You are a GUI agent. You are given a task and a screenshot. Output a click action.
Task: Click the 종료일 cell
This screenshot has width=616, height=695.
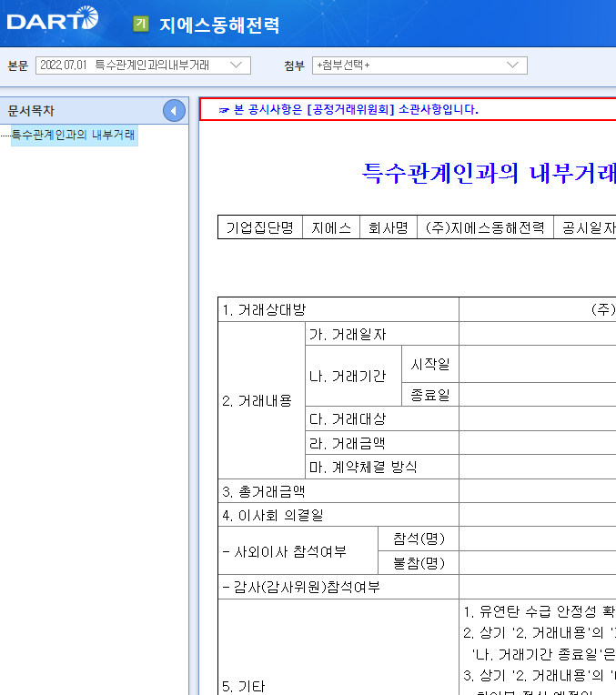(x=430, y=395)
